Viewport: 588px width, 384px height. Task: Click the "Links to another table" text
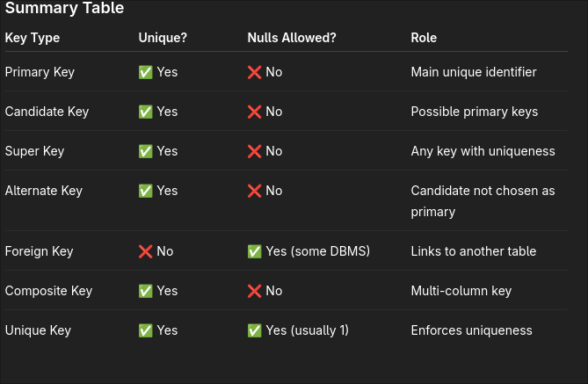coord(474,251)
